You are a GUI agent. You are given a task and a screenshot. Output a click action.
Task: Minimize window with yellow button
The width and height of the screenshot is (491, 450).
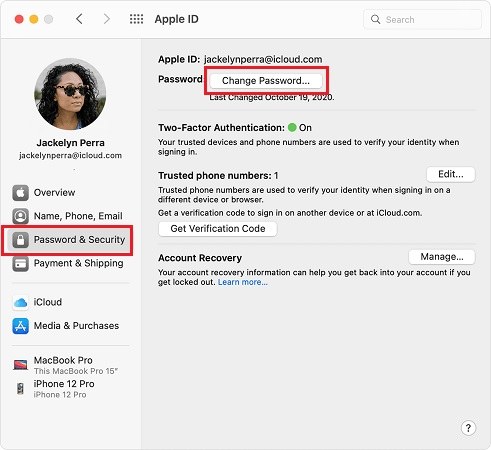34,19
